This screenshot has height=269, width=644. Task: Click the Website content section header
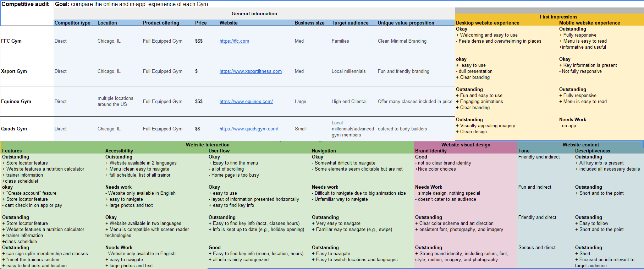(580, 145)
